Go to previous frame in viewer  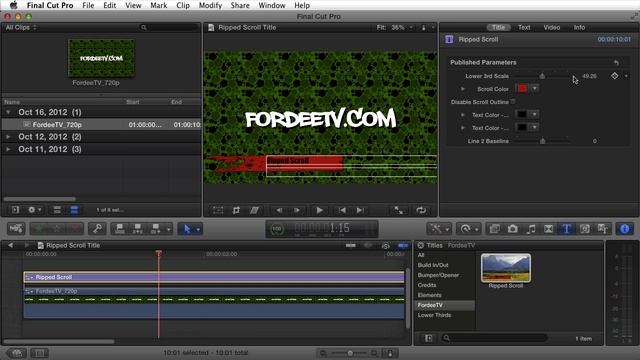point(279,210)
